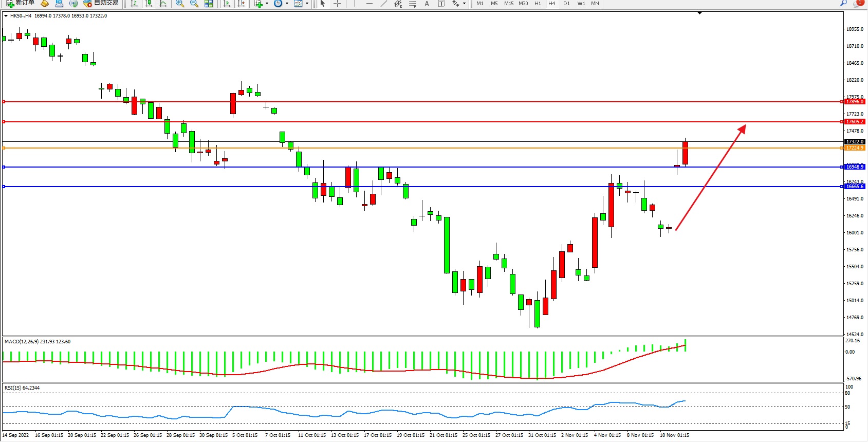Toggle the chart auto-scroll button
Image resolution: width=868 pixels, height=442 pixels.
click(227, 4)
